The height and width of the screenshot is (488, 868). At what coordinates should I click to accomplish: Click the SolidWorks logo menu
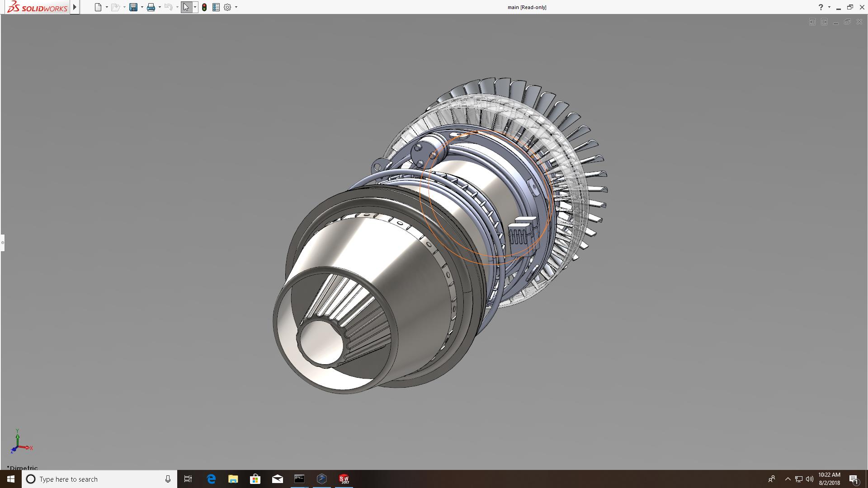pyautogui.click(x=37, y=7)
